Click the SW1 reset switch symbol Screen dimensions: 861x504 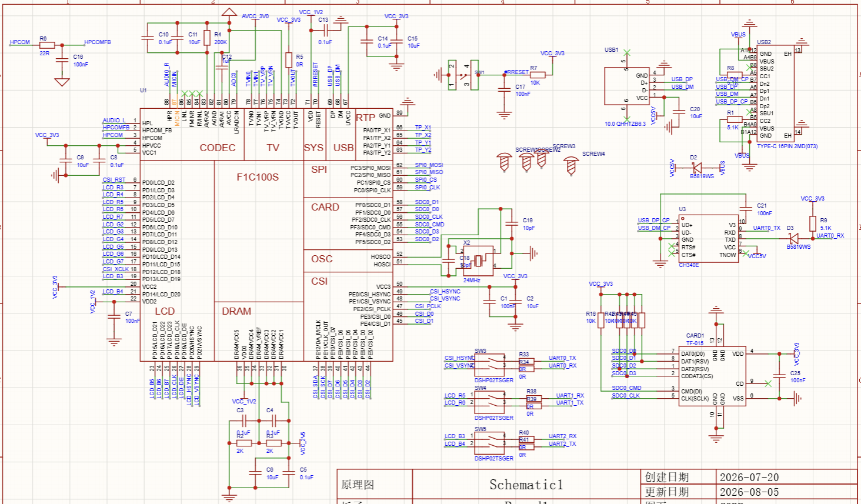coord(463,75)
